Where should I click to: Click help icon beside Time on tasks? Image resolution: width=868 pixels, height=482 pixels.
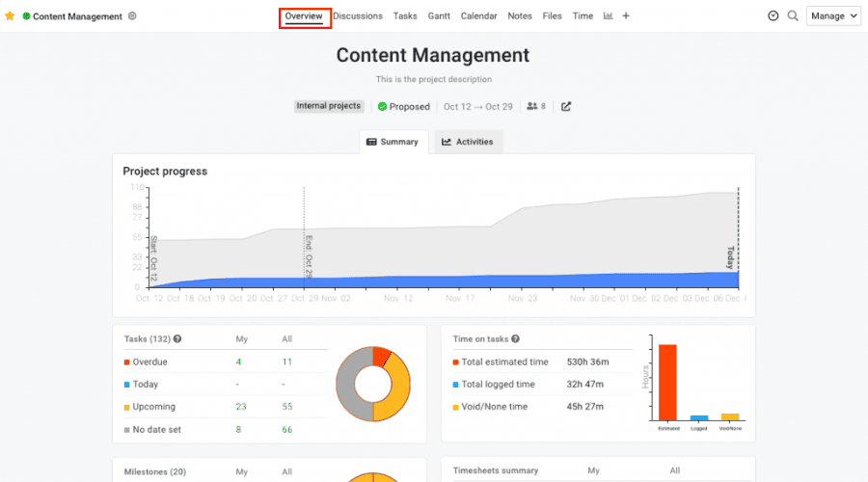coord(515,338)
